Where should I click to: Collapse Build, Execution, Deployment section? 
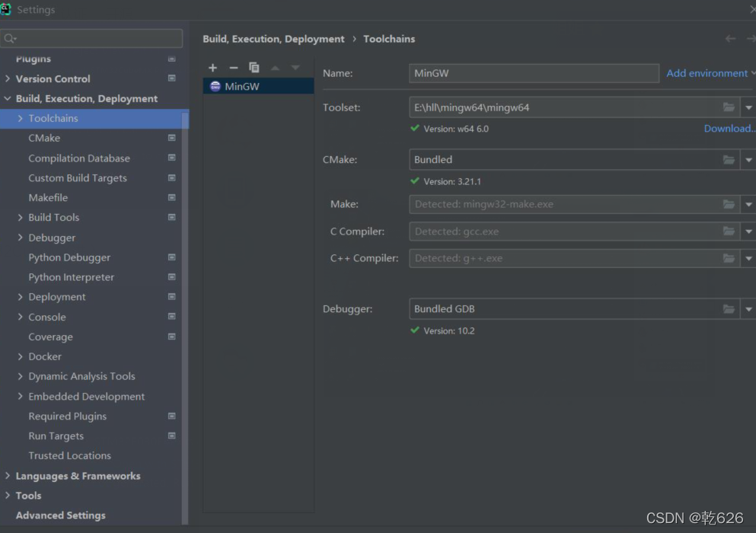click(8, 99)
